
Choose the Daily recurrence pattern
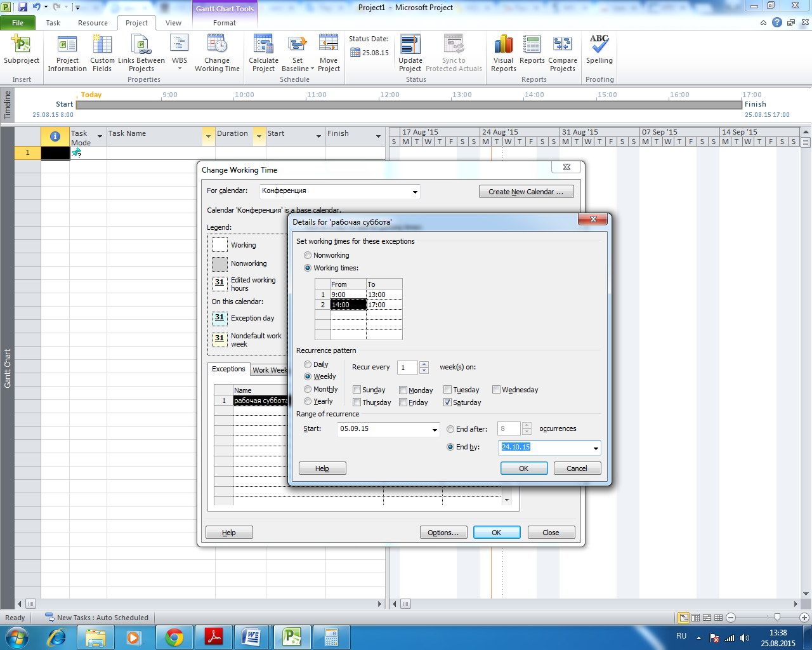[x=308, y=364]
